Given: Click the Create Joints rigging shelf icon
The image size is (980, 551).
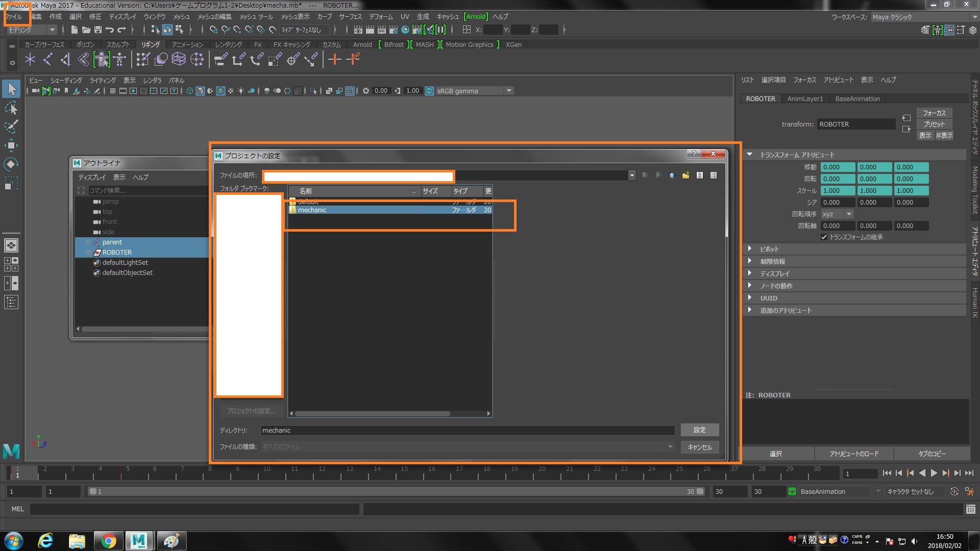Looking at the screenshot, I should (48, 60).
